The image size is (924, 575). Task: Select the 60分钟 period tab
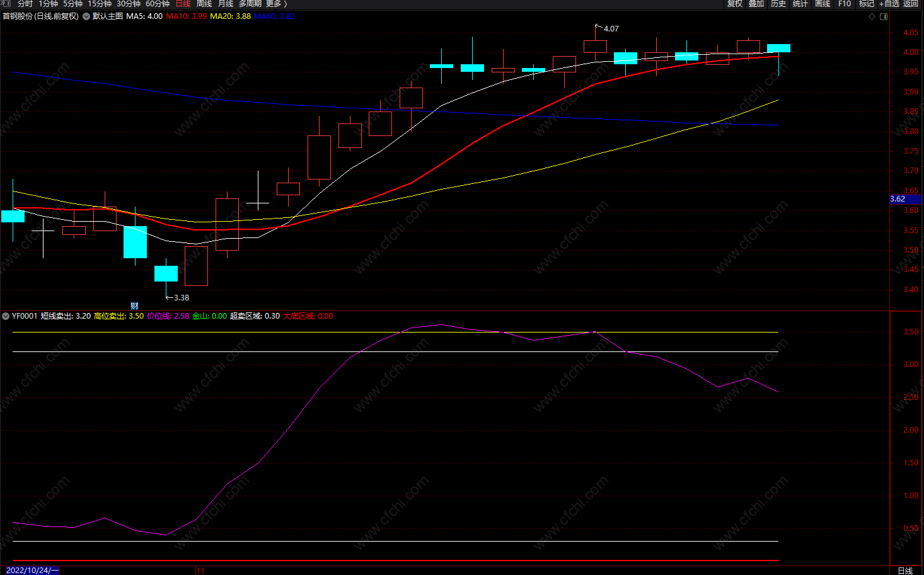pyautogui.click(x=158, y=4)
